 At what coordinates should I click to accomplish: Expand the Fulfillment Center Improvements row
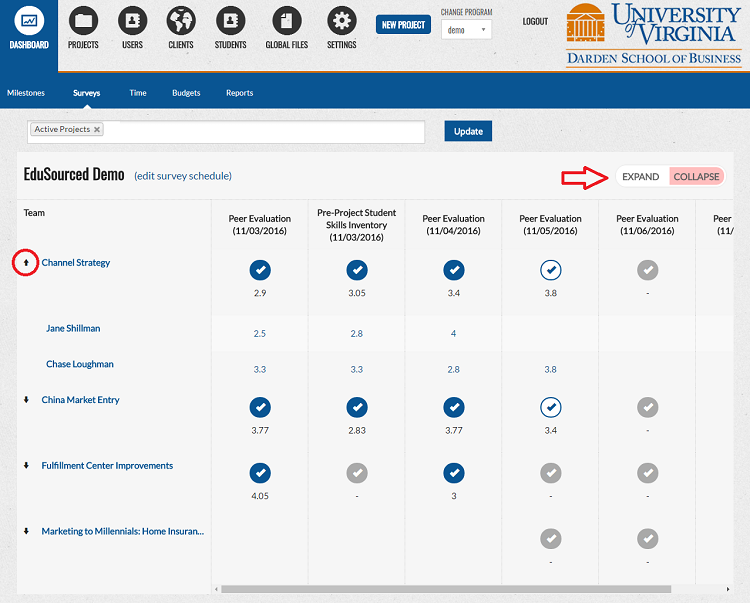coord(27,466)
